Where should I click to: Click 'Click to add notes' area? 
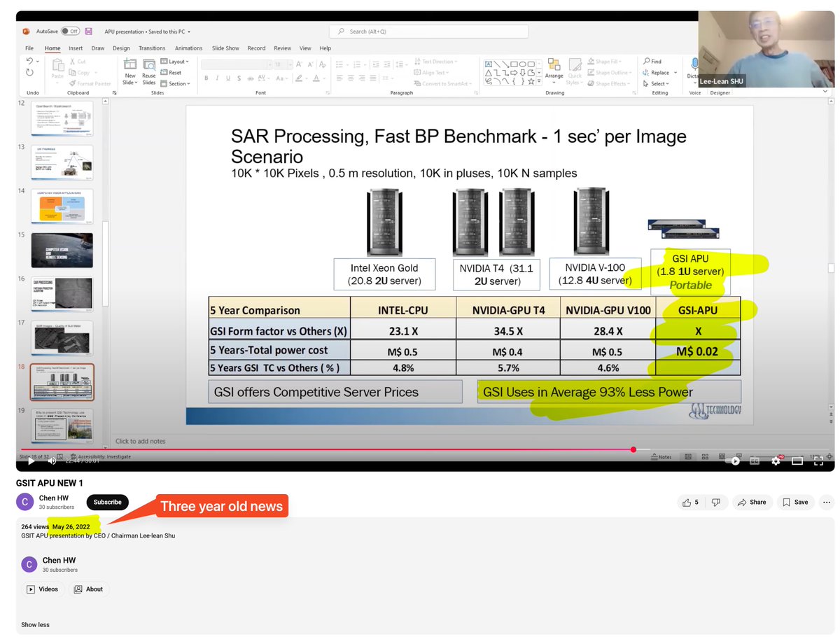(x=141, y=441)
